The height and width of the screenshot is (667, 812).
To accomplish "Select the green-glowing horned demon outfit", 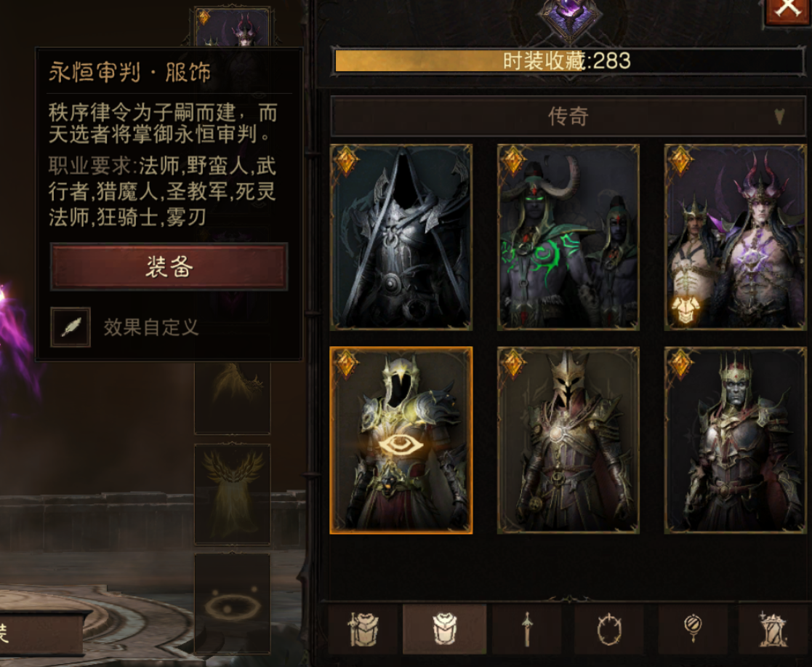I will coord(568,237).
